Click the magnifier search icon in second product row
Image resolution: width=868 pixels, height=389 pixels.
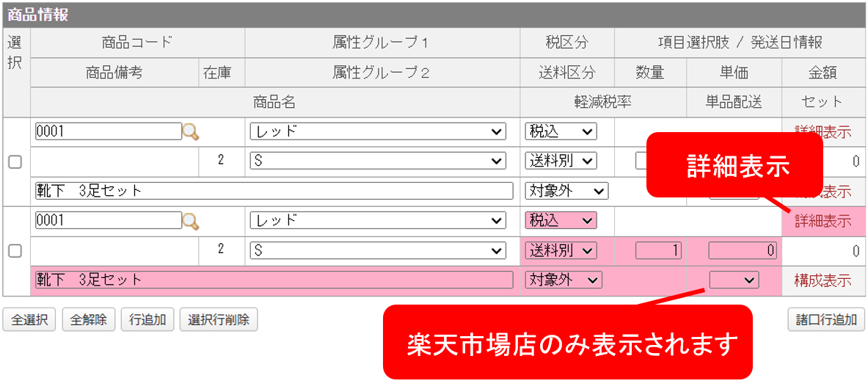click(x=191, y=221)
